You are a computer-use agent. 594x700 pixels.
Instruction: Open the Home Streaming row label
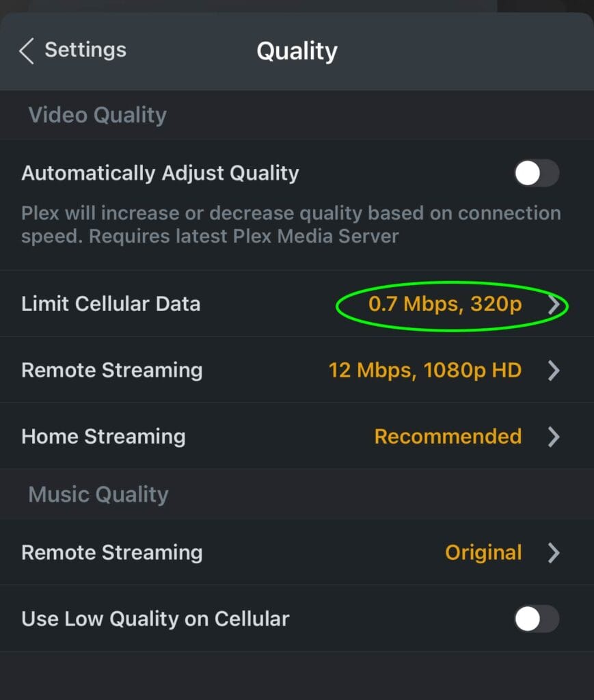(103, 437)
